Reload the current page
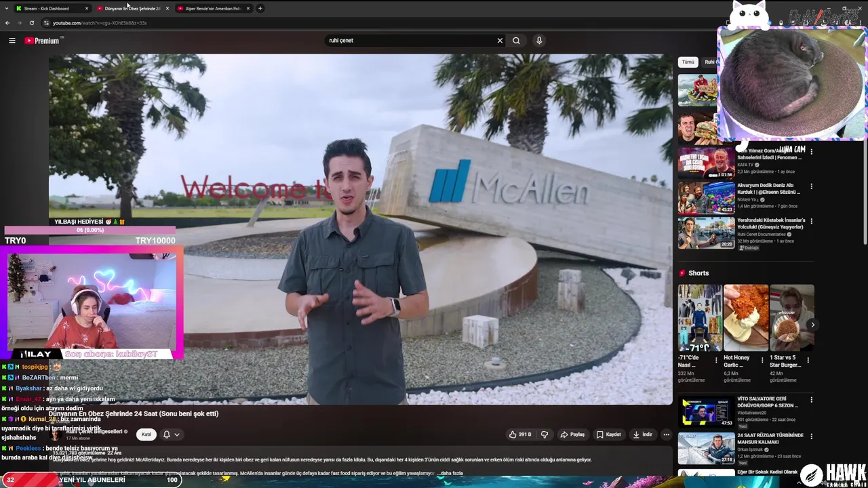The height and width of the screenshot is (488, 868). [x=32, y=23]
